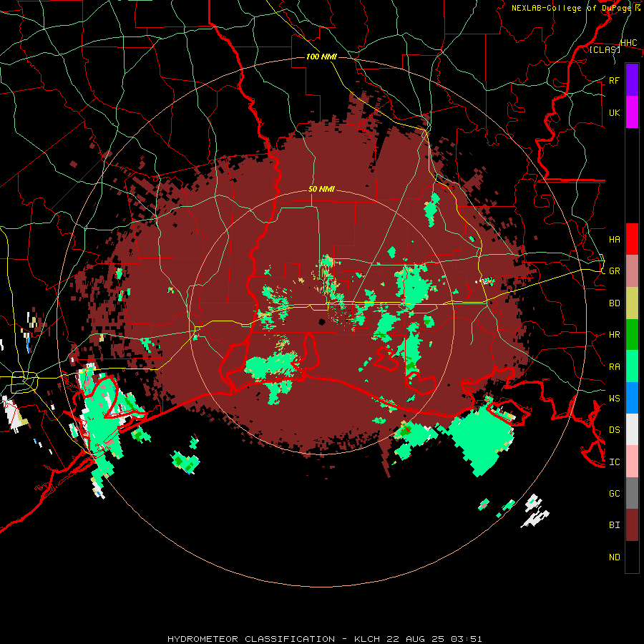
Task: Click the BI brown legend swatch
Action: click(632, 525)
